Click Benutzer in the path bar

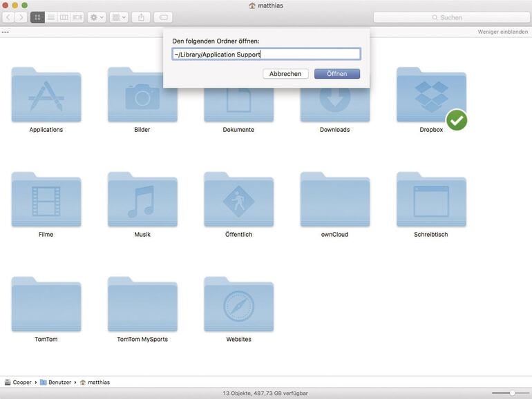click(56, 382)
